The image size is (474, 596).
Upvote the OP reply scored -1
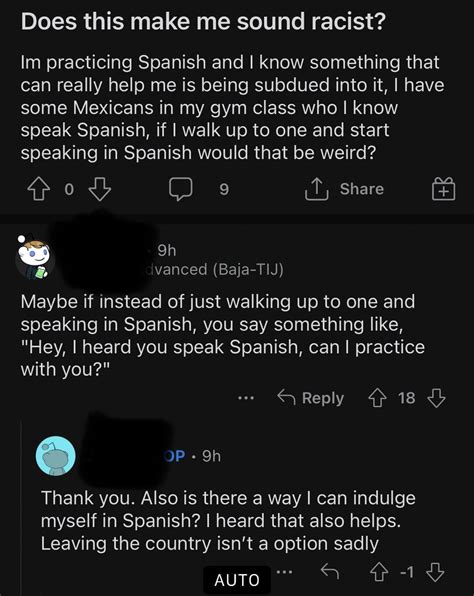[x=379, y=572]
